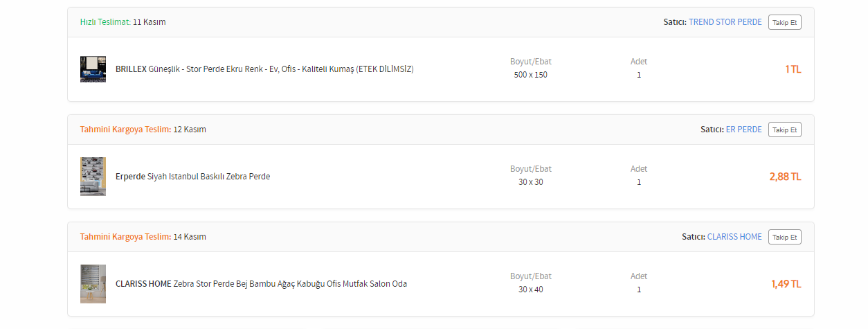Select the Erperde Siyah Istanbul Baskılı title
Screen dimensions: 868x329
point(192,177)
